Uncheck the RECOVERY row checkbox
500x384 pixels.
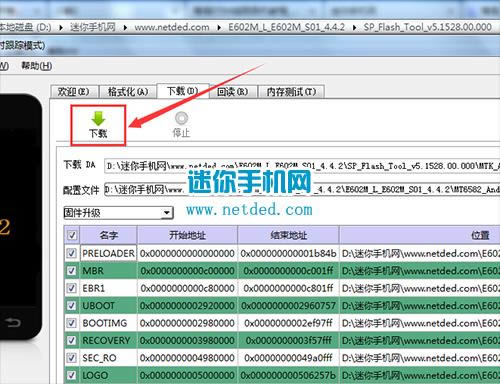pos(72,340)
